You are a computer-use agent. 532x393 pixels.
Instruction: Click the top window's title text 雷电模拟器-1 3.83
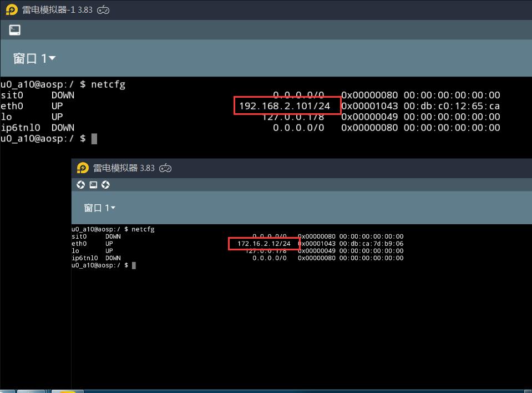click(x=57, y=10)
